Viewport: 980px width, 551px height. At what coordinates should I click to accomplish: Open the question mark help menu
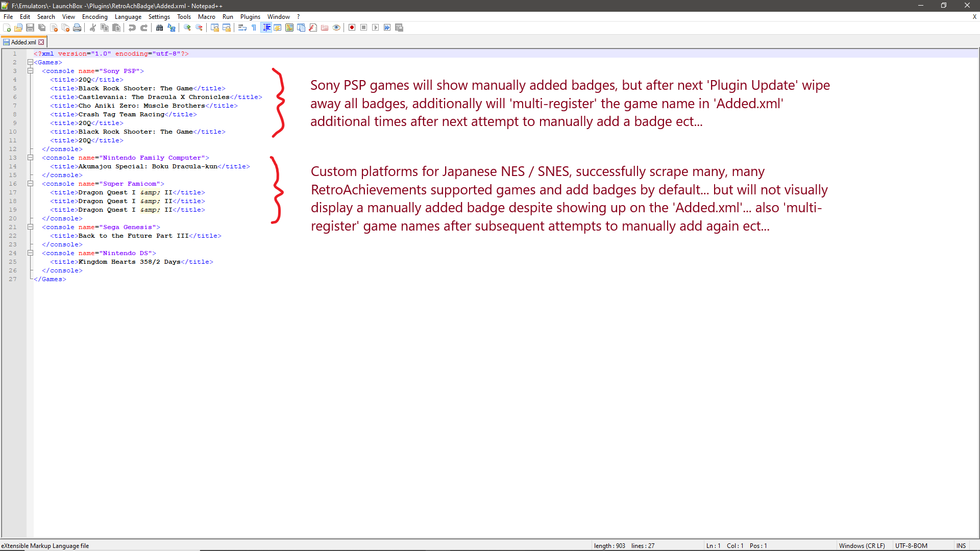click(x=299, y=17)
